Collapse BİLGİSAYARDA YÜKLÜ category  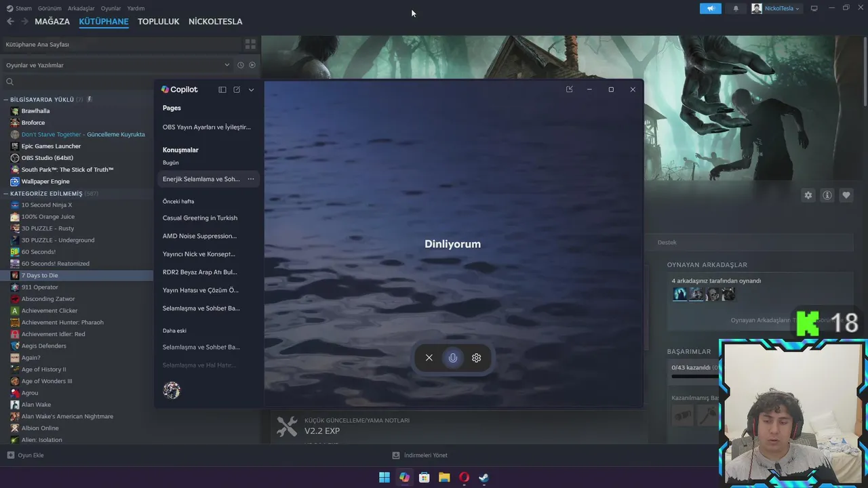coord(6,100)
